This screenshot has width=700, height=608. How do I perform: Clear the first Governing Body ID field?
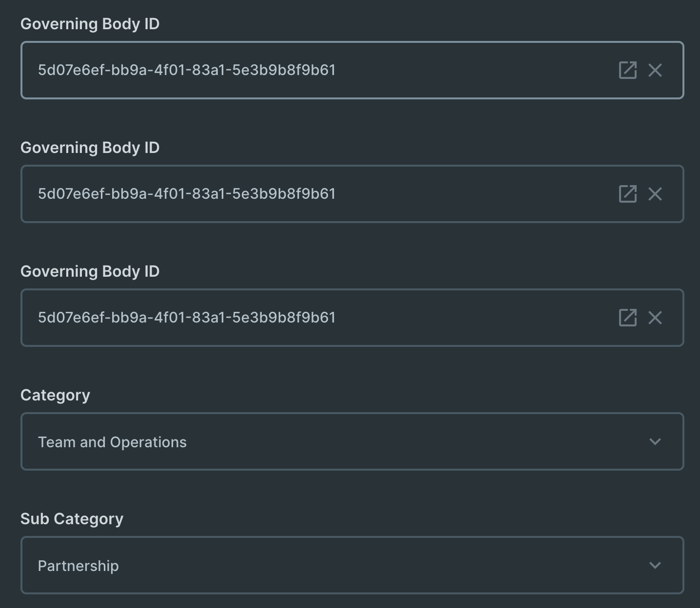[656, 70]
